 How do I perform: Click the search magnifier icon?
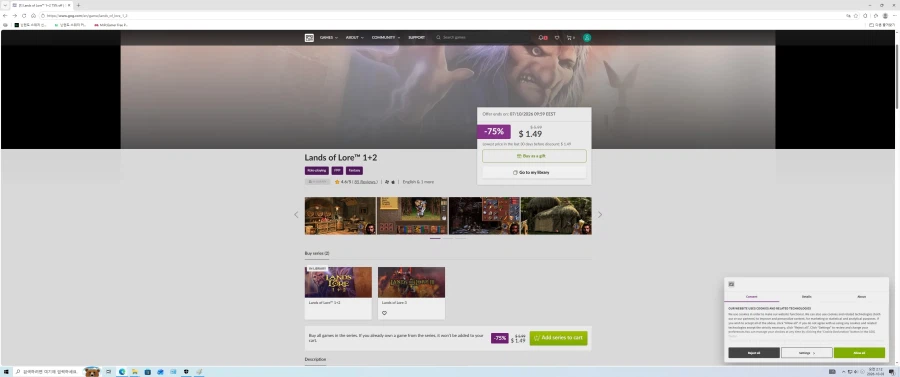439,38
